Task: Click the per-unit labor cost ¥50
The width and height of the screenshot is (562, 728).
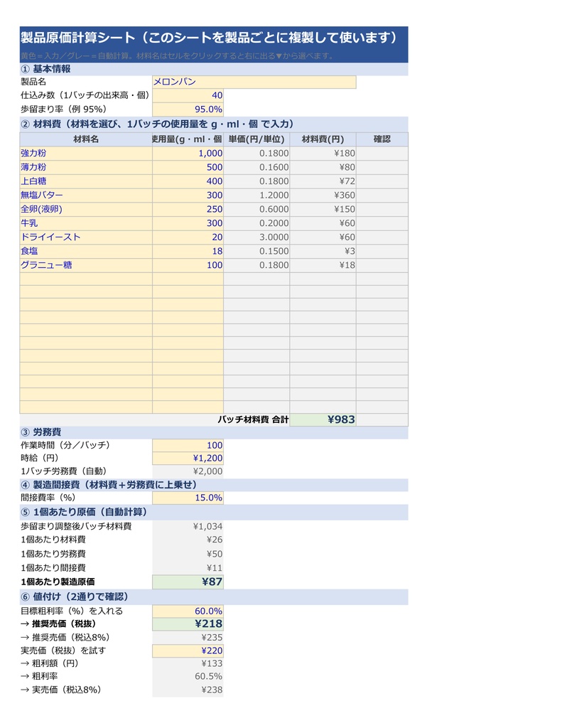Action: (188, 554)
